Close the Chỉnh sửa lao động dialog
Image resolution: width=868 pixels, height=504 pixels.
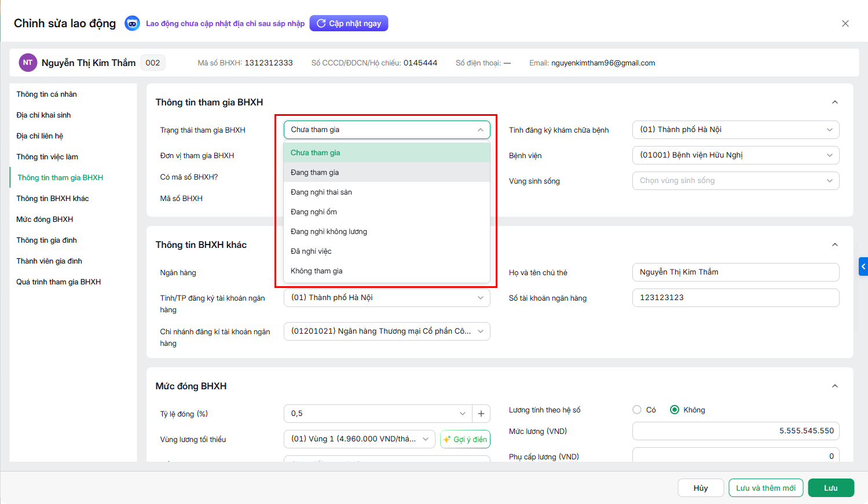click(x=845, y=24)
